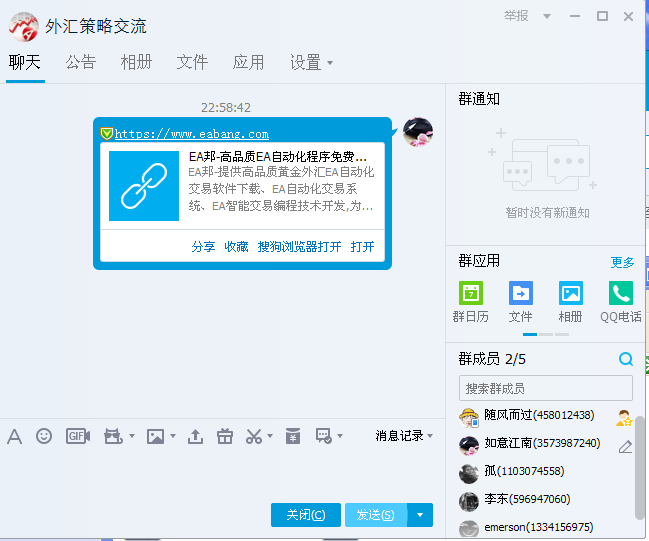
Task: Click the 发送(S) button
Action: pos(376,515)
